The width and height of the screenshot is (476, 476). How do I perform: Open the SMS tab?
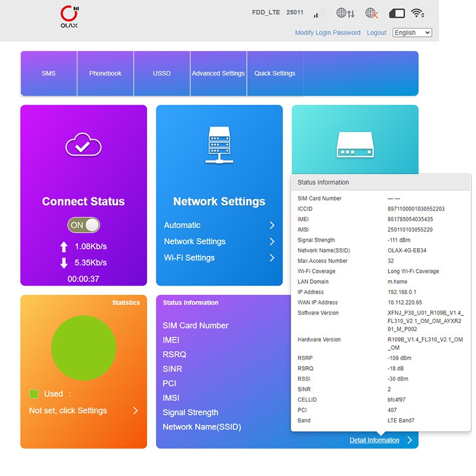tap(49, 73)
